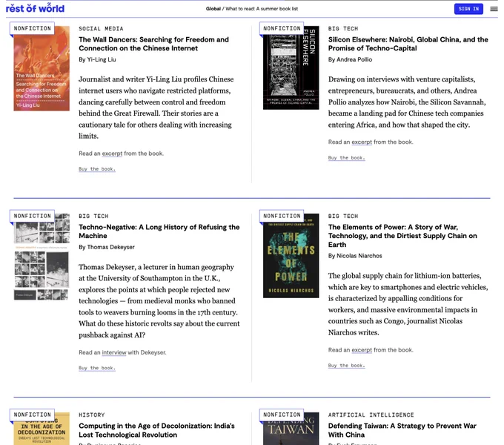Open the Global breadcrumb link
The height and width of the screenshot is (445, 504).
pos(213,9)
